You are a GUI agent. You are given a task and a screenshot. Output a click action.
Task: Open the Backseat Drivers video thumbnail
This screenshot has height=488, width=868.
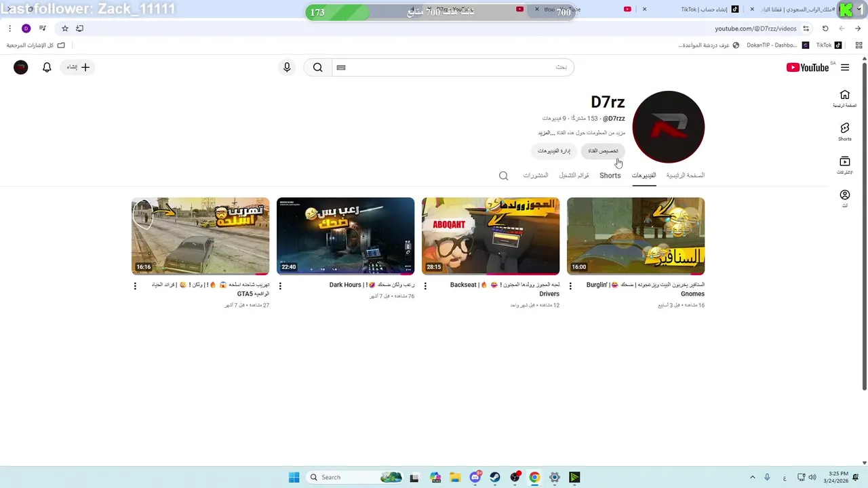click(491, 236)
